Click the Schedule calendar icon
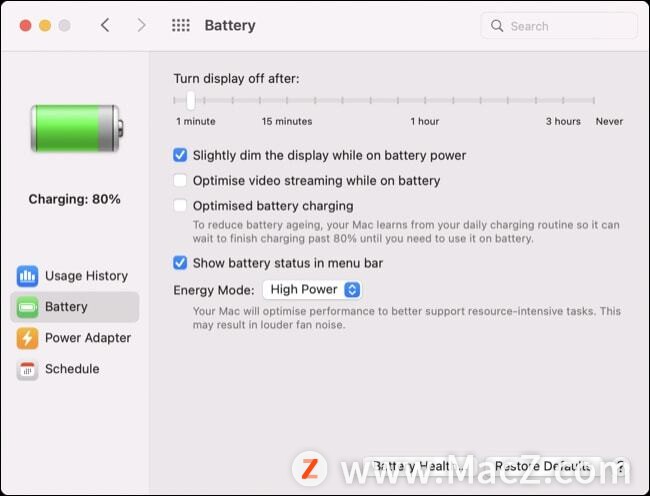The width and height of the screenshot is (650, 496). tap(27, 369)
